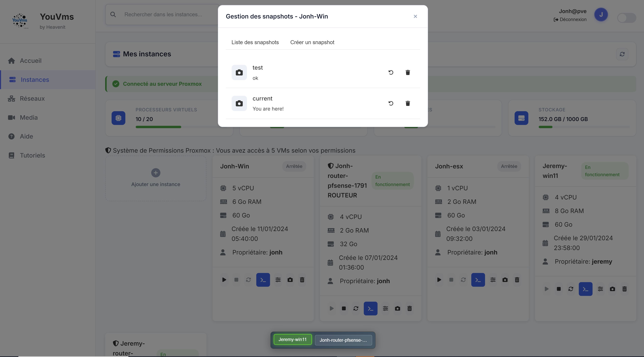Click the 'En fonctionnement' badge on Jeremy-win11
Screen dimensions: 644x357
pos(605,171)
